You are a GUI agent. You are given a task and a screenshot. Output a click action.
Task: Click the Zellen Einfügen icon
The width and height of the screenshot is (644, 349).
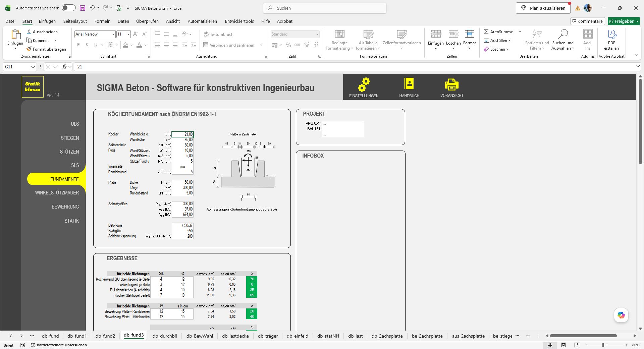436,34
